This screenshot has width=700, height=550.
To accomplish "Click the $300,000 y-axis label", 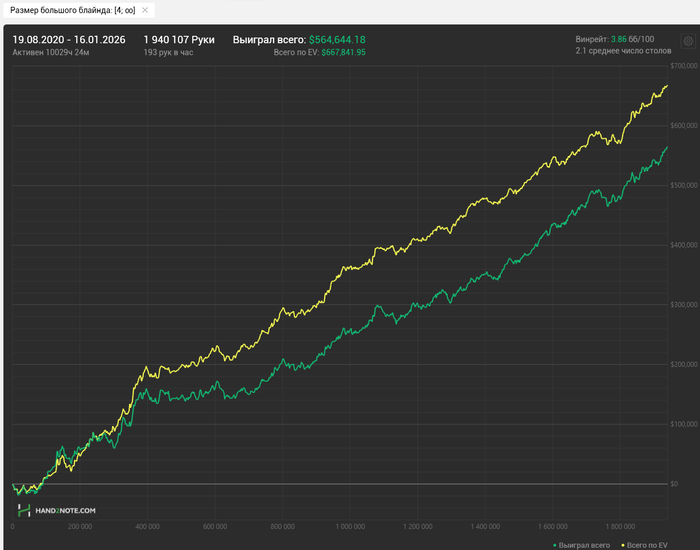I will click(x=683, y=304).
